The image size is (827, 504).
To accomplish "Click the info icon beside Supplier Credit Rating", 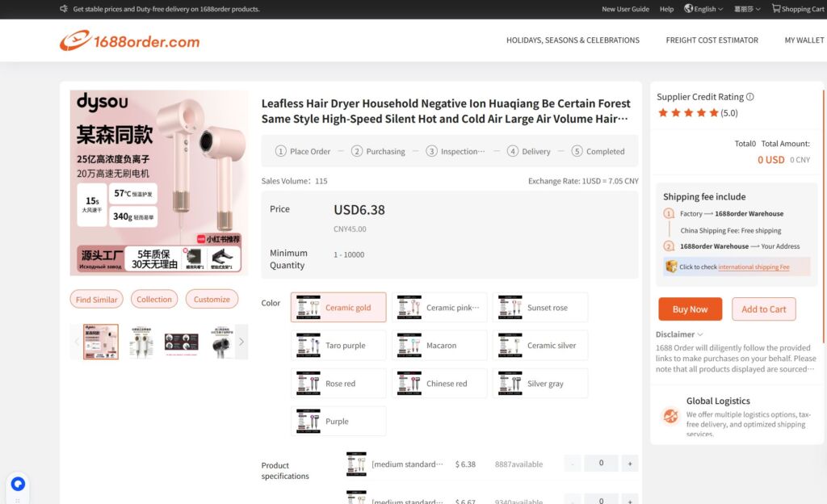I will pyautogui.click(x=750, y=97).
